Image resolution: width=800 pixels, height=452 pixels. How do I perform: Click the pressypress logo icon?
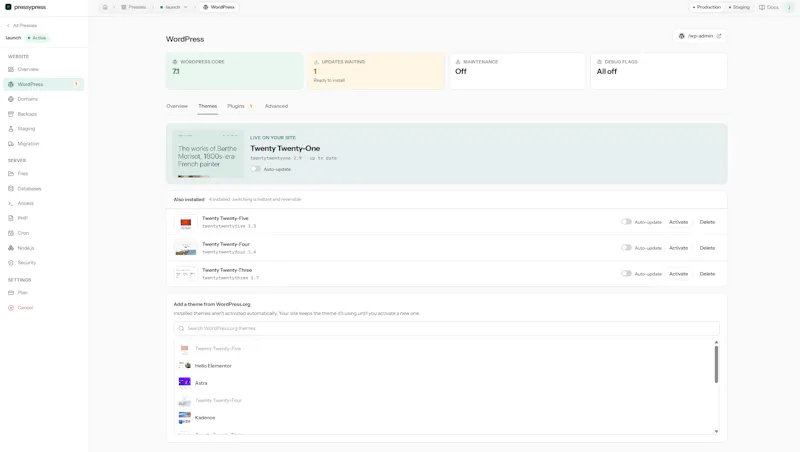tap(8, 7)
